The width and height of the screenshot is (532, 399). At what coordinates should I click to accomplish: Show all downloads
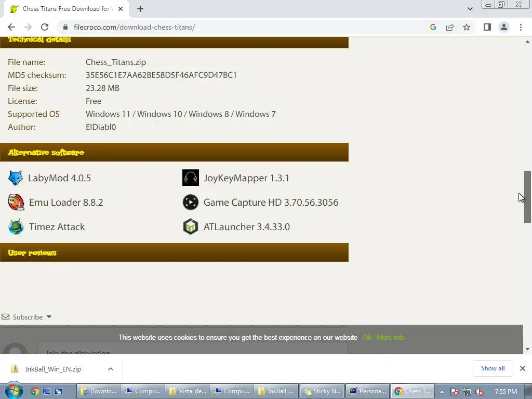pyautogui.click(x=493, y=368)
